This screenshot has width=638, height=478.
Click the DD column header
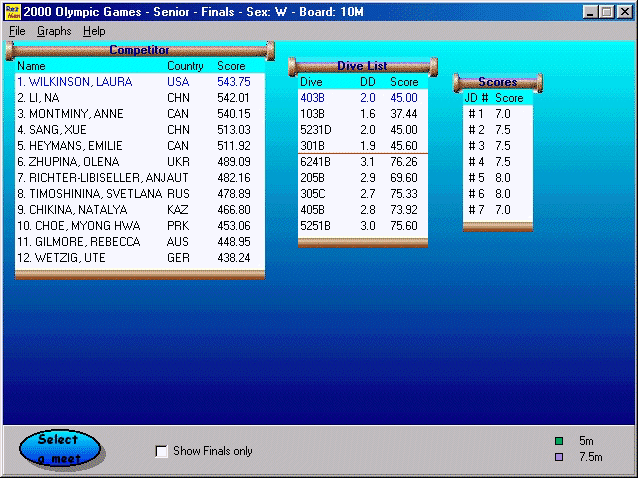[x=367, y=82]
